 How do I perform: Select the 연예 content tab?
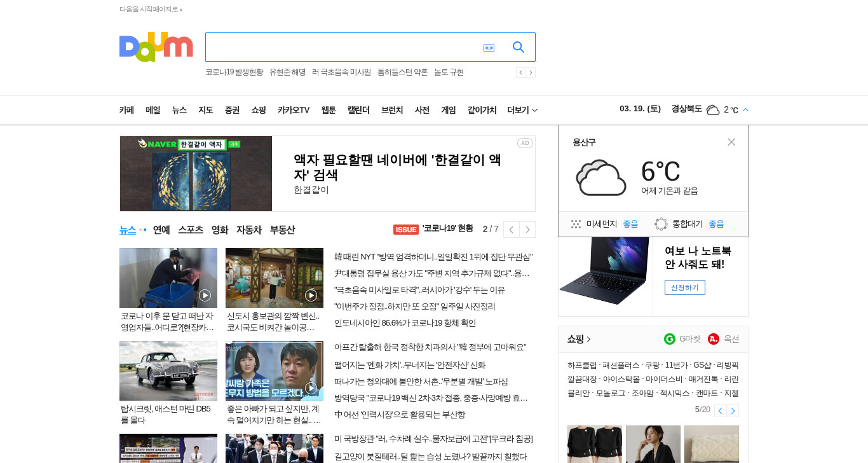[161, 230]
